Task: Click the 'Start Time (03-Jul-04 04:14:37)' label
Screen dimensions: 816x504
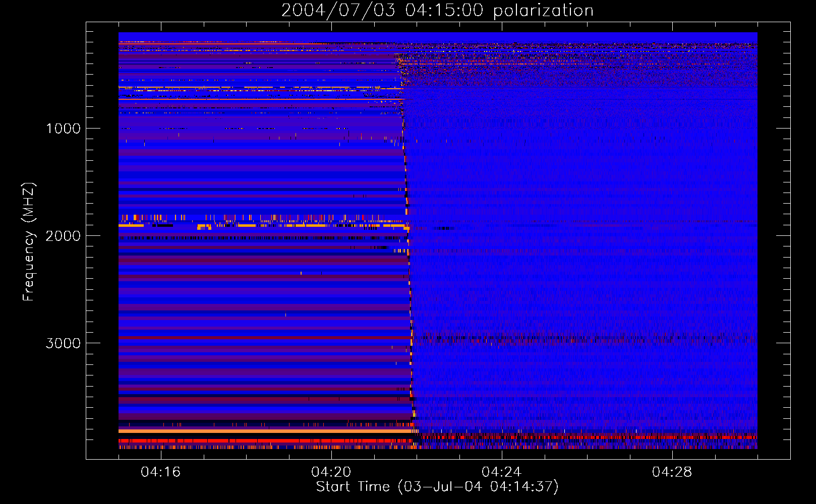Action: (x=437, y=487)
